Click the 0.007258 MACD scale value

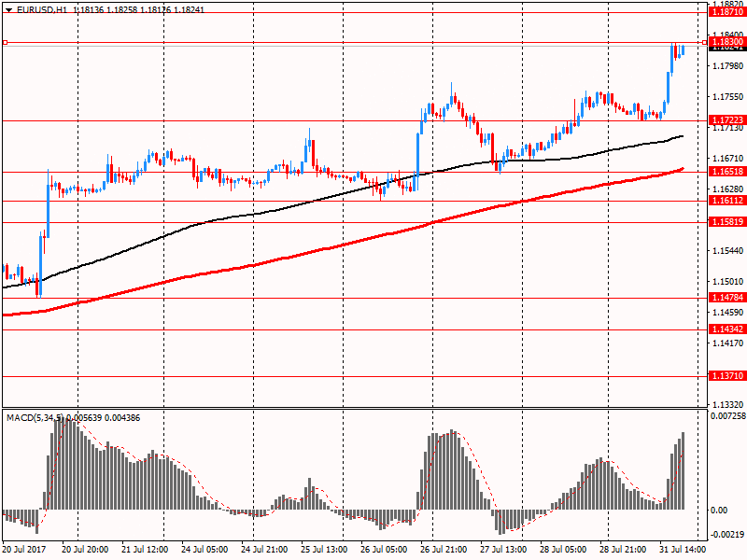click(727, 415)
